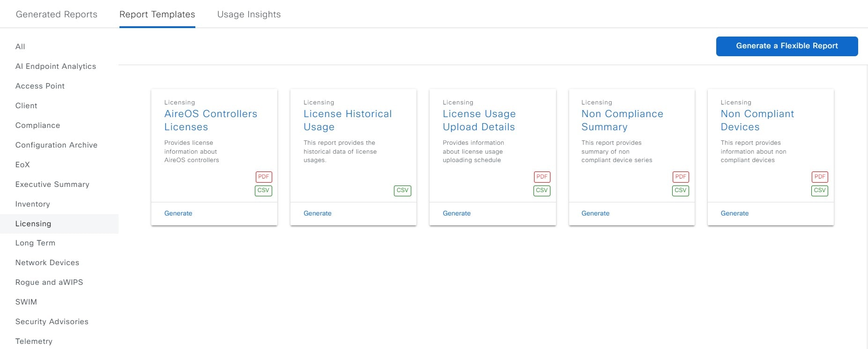The width and height of the screenshot is (868, 349).
Task: Select AI Endpoint Analytics category
Action: [56, 67]
